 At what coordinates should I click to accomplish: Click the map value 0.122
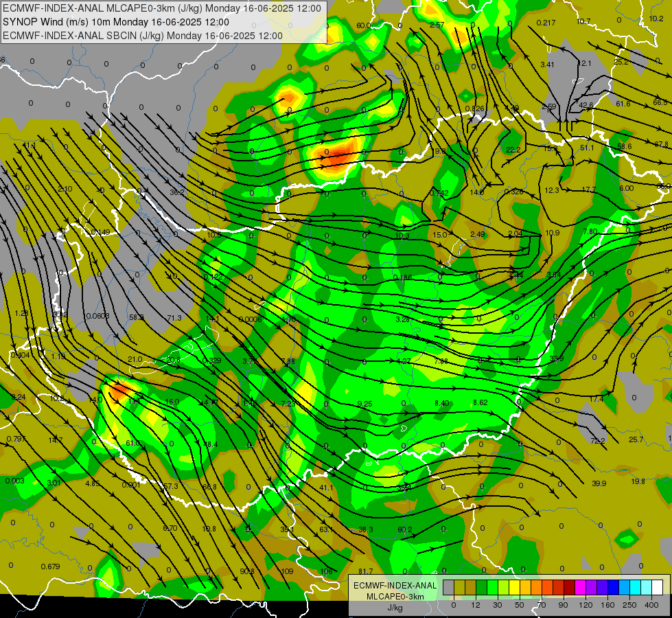click(213, 277)
